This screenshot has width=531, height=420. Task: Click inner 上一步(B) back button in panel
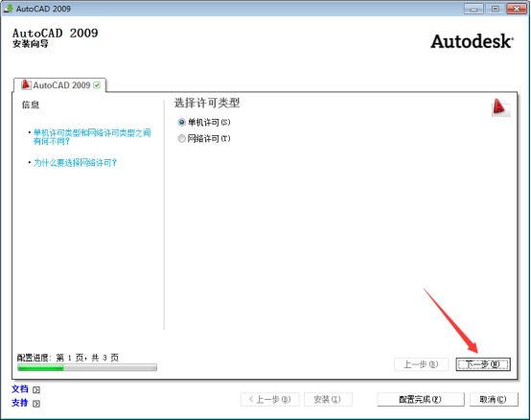click(422, 364)
